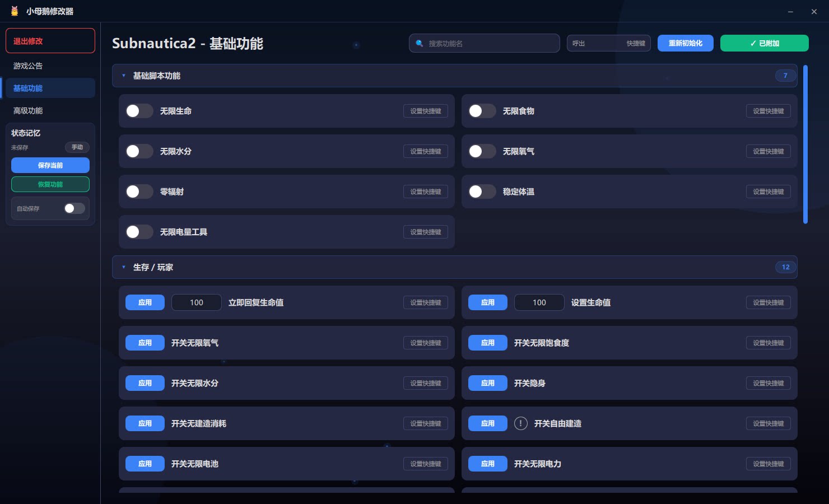Set hotkey for 无限食物

[x=769, y=111]
